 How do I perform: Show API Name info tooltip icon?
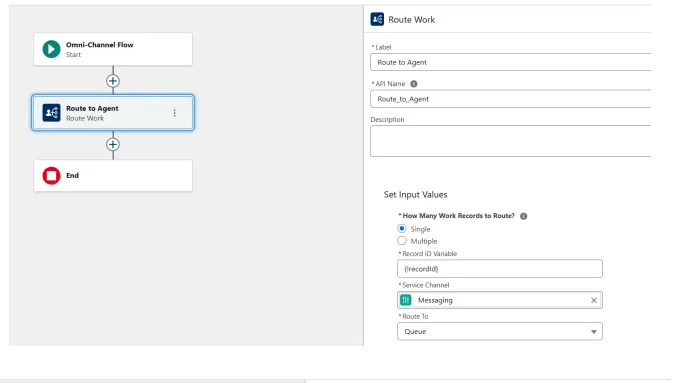414,84
